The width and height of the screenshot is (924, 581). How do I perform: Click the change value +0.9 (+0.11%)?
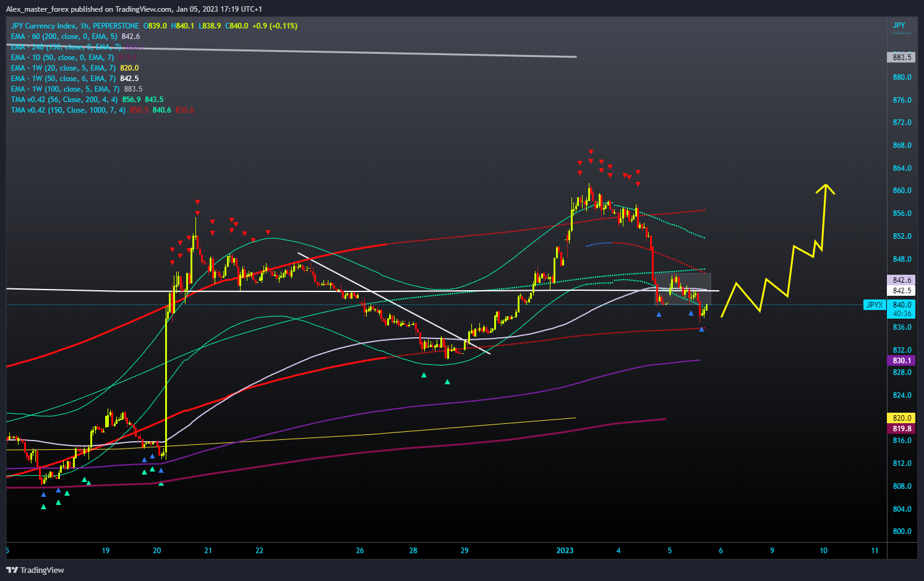[x=275, y=26]
